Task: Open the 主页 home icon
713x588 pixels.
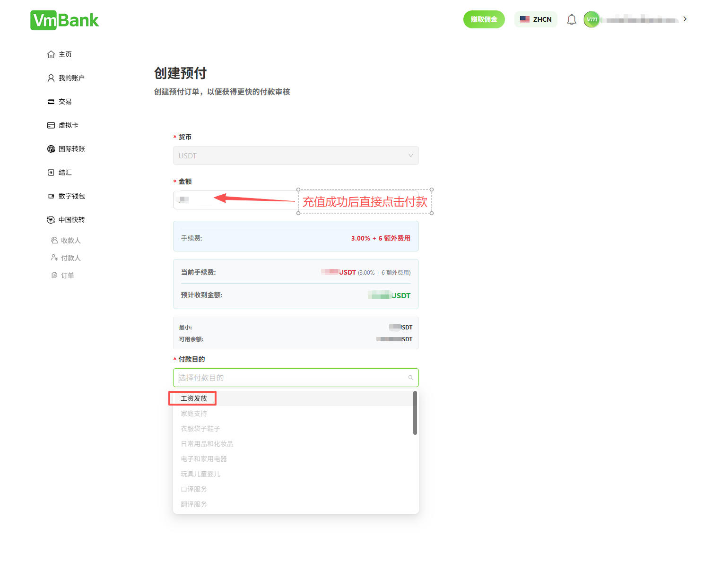Action: [51, 54]
